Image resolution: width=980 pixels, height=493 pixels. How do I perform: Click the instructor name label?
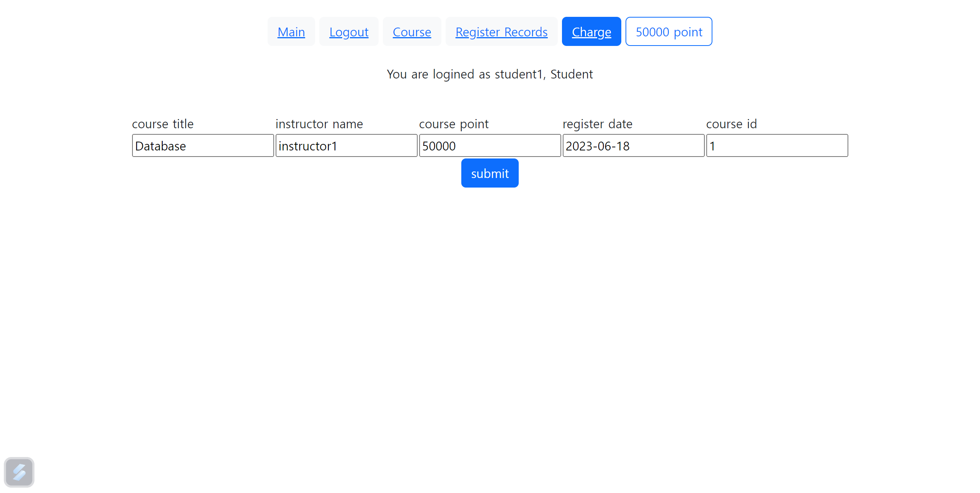click(x=319, y=124)
